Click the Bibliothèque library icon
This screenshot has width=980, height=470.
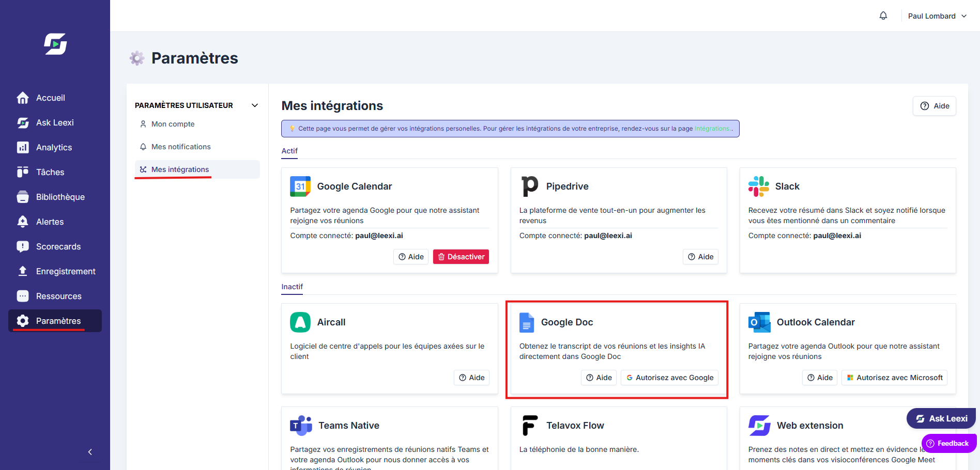tap(23, 197)
